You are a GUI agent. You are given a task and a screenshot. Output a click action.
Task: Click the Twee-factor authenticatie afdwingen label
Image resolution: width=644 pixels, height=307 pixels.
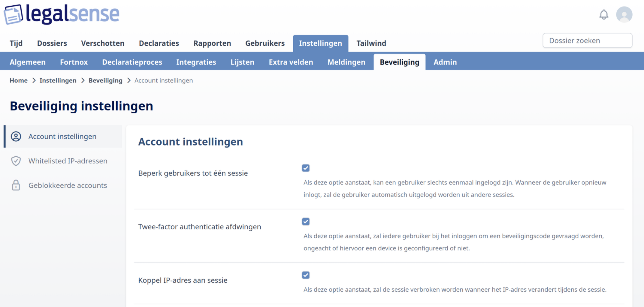(200, 227)
